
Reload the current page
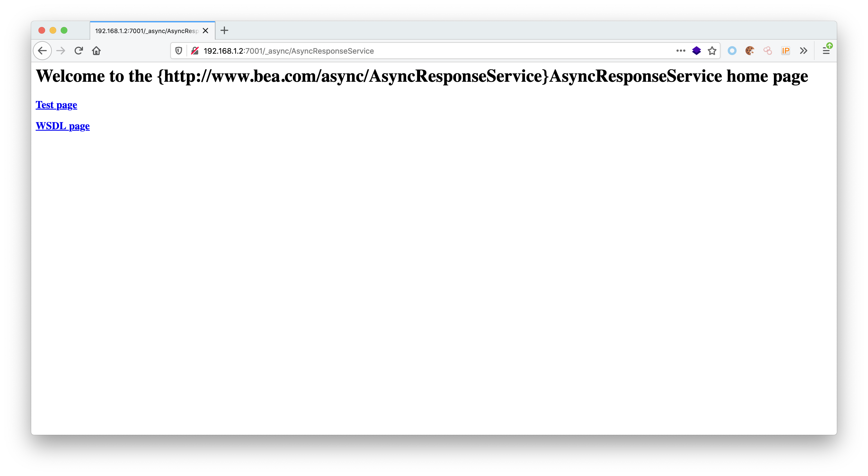pos(79,51)
